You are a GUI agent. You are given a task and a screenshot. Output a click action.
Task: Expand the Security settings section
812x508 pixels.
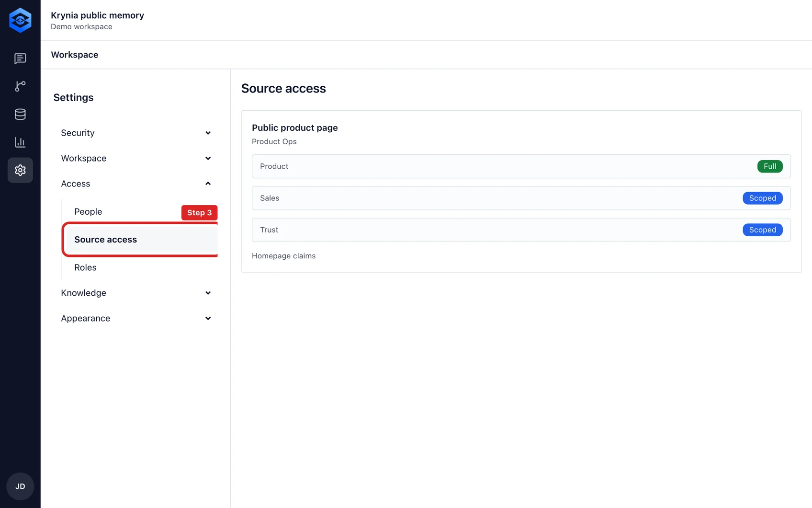pyautogui.click(x=136, y=133)
